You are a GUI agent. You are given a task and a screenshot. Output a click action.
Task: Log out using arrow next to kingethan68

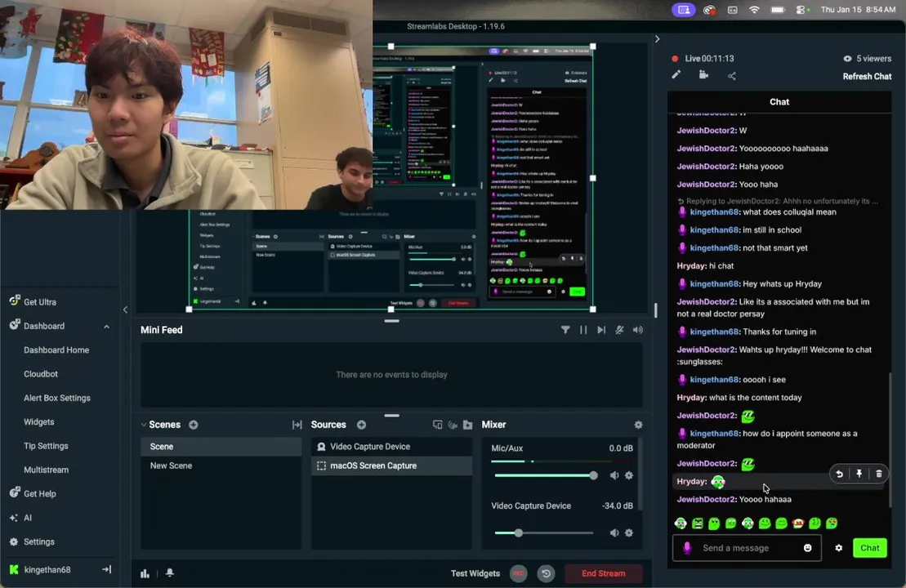pos(107,569)
